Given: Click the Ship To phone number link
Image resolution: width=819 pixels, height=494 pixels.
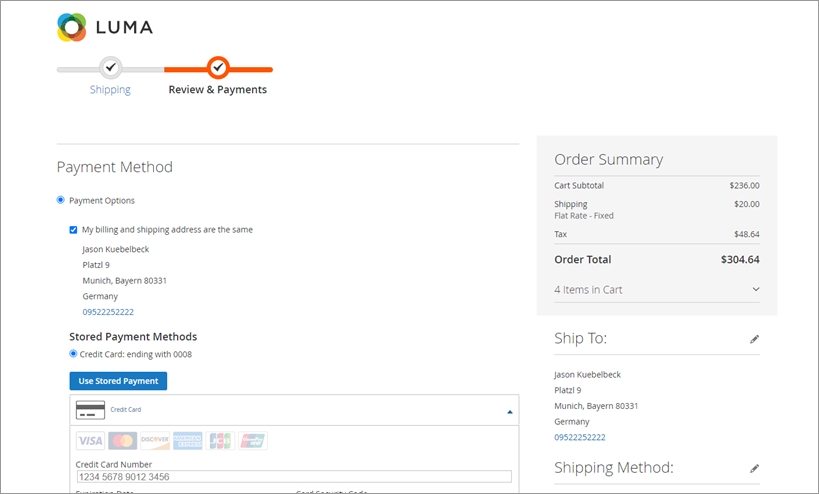Looking at the screenshot, I should coord(580,437).
